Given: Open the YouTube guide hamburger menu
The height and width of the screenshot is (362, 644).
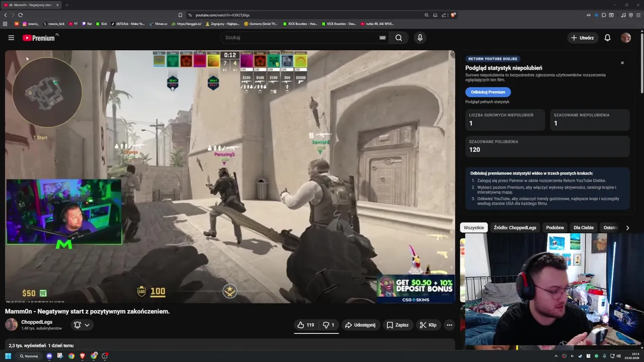Looking at the screenshot, I should coord(11,38).
